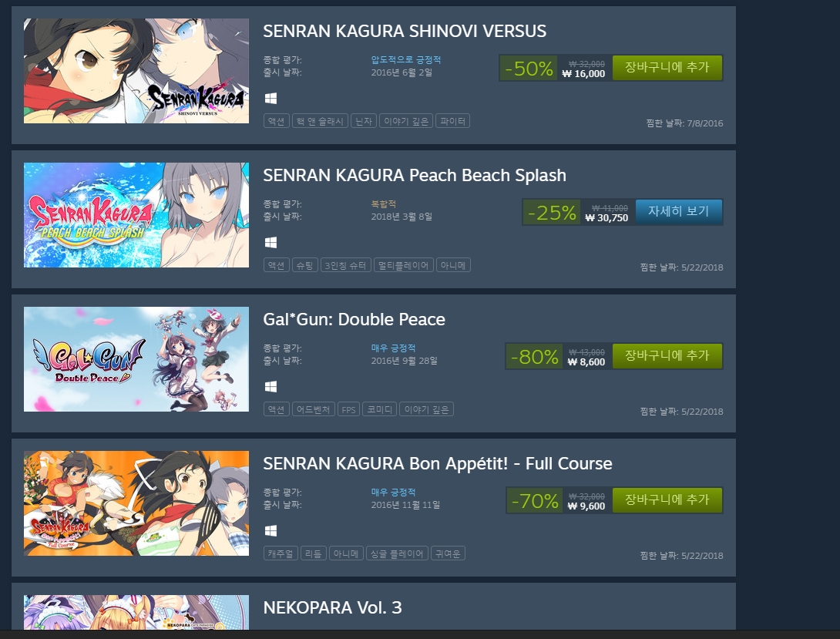Open the NEKOPARA Vol. 3 title link
The height and width of the screenshot is (639, 840).
(332, 607)
